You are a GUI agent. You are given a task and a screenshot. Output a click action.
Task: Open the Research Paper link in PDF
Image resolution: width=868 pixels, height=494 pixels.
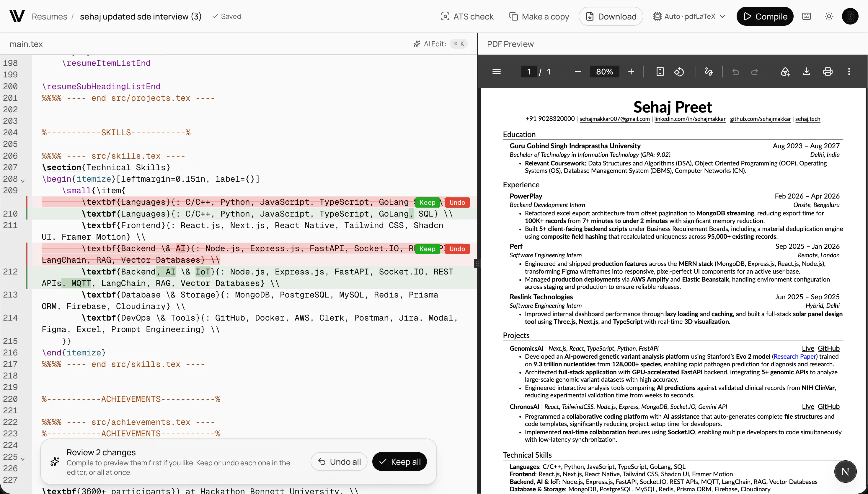794,356
